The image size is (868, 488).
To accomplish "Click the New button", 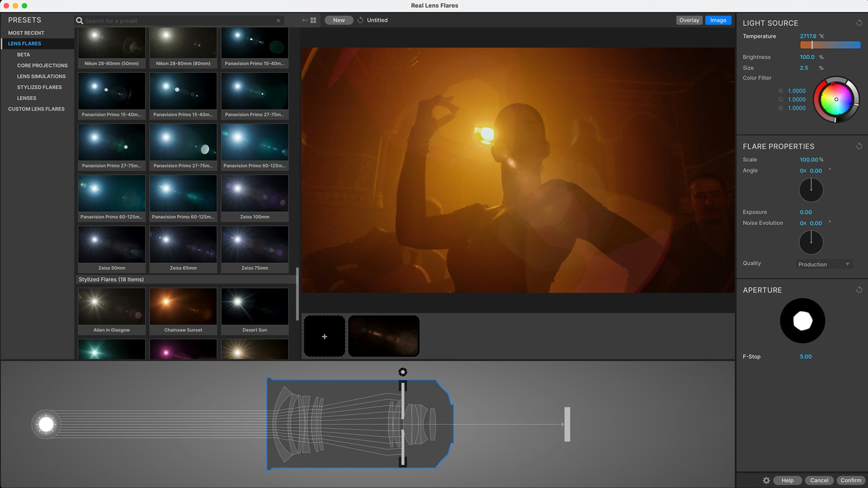I will click(x=339, y=20).
